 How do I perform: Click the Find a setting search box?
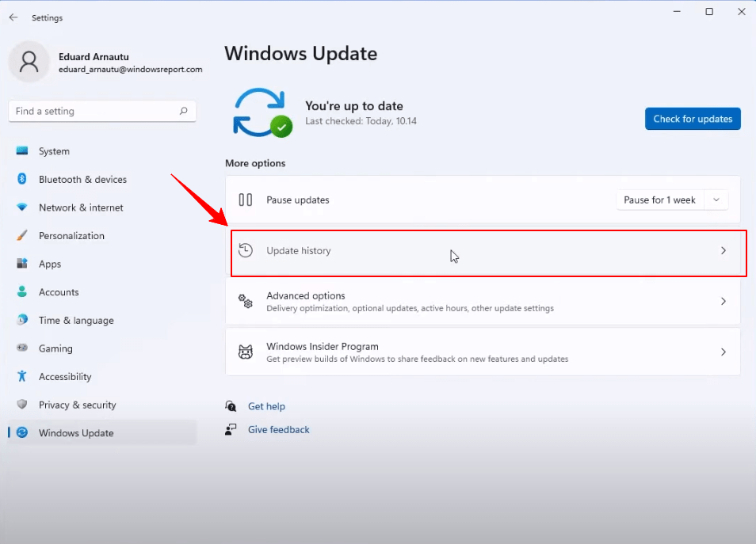click(x=102, y=111)
